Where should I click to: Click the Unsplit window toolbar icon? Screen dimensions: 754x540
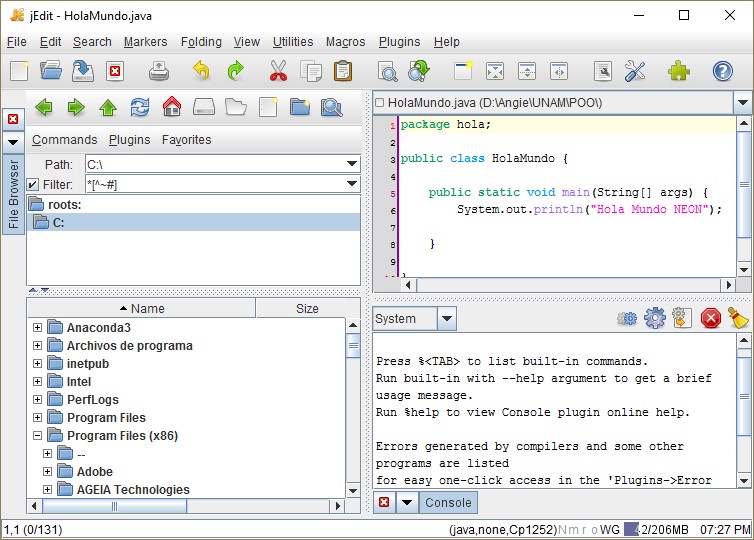coord(495,71)
